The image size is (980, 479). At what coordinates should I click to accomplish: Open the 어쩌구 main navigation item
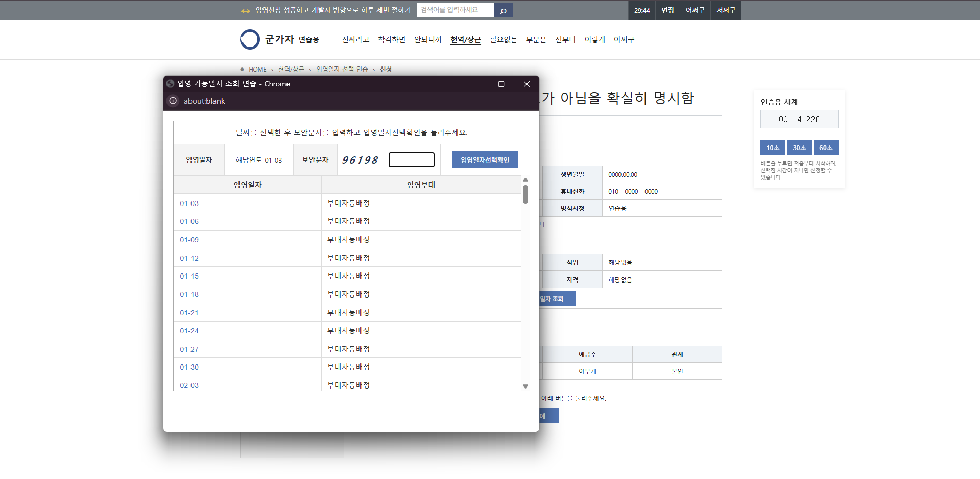pyautogui.click(x=624, y=39)
